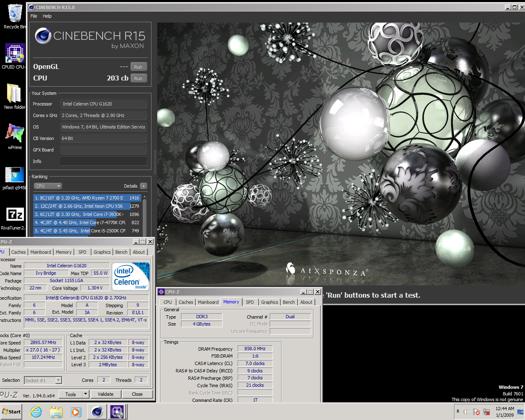Open About tab in Celeron CPU-Z window
525x420 pixels.
pos(139,252)
